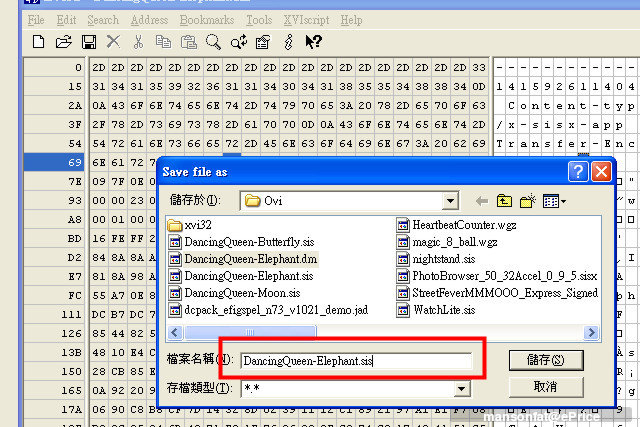Click the save (儲存) button
This screenshot has height=427, width=640.
point(546,360)
